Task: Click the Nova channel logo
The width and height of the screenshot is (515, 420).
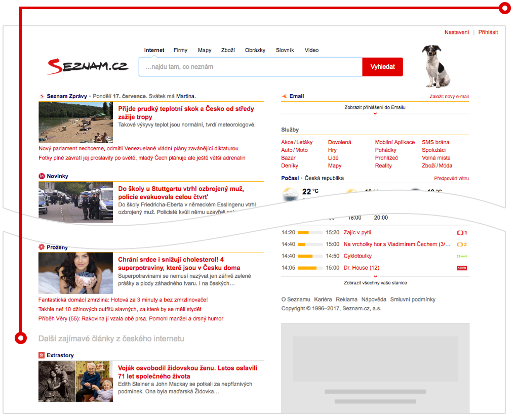Action: [462, 268]
